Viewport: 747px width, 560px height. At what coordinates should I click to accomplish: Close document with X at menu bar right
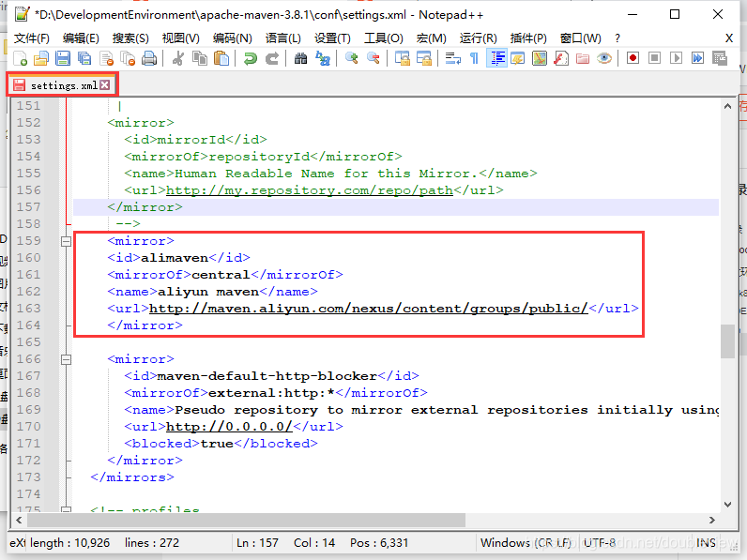pos(729,38)
